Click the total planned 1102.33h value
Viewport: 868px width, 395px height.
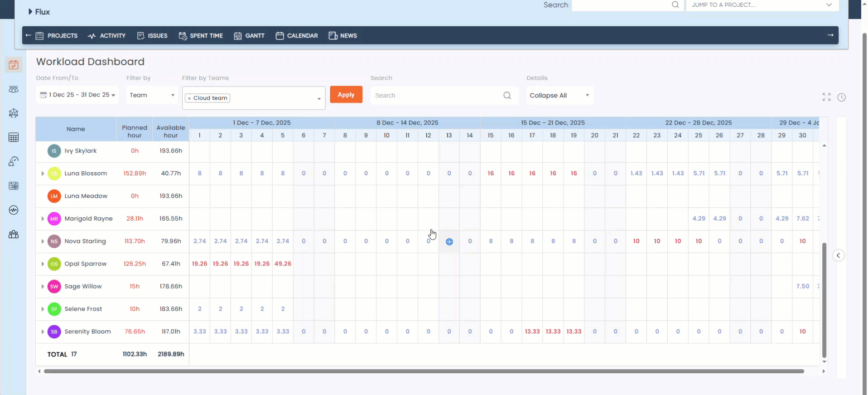[x=135, y=354]
